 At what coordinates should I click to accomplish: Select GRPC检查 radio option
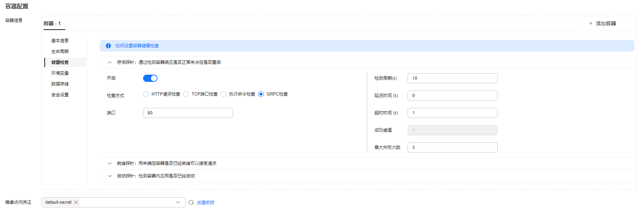(x=261, y=94)
